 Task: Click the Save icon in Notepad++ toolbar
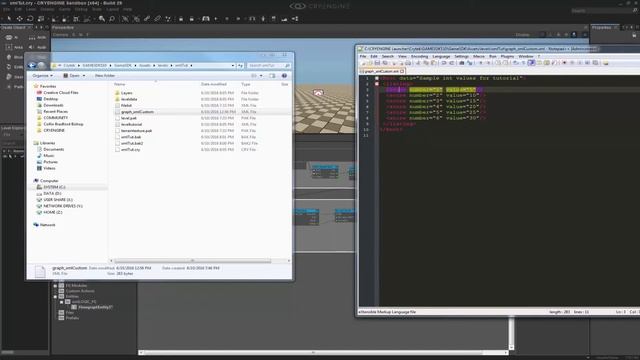coord(377,63)
